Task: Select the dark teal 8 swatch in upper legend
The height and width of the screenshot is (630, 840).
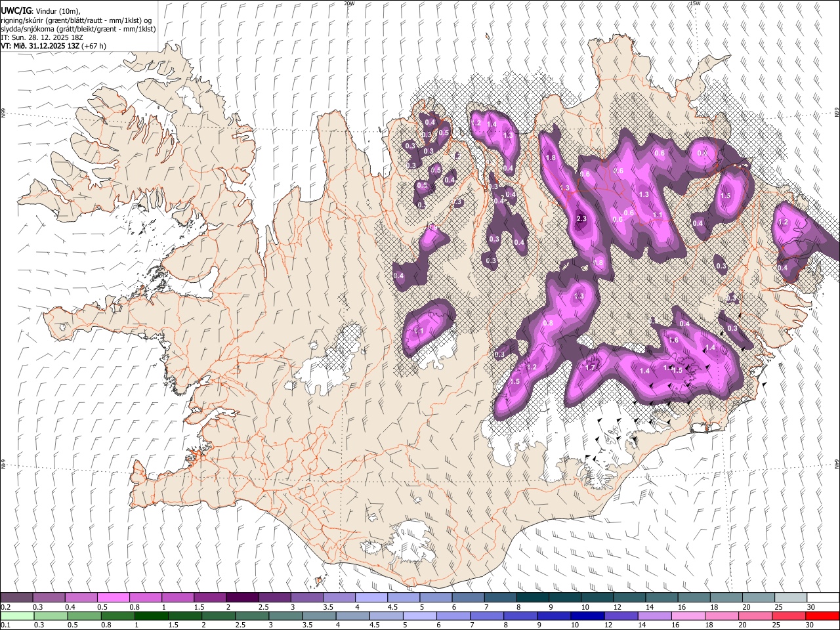Action: 533,598
